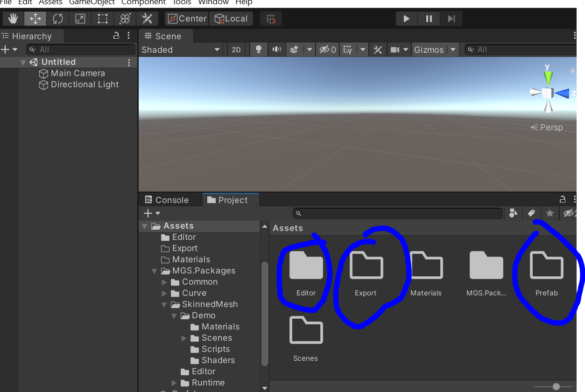Click green Y axis gizmo cone
585x392 pixels.
(548, 77)
